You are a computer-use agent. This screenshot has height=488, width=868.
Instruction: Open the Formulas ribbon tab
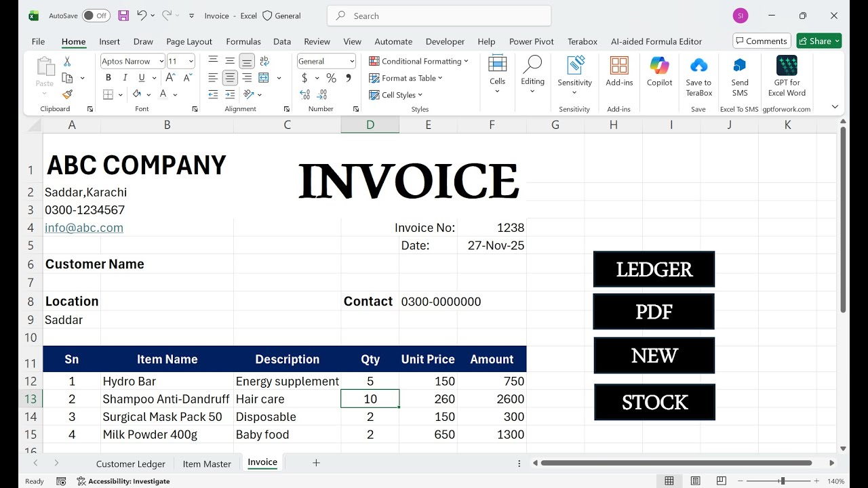[243, 41]
